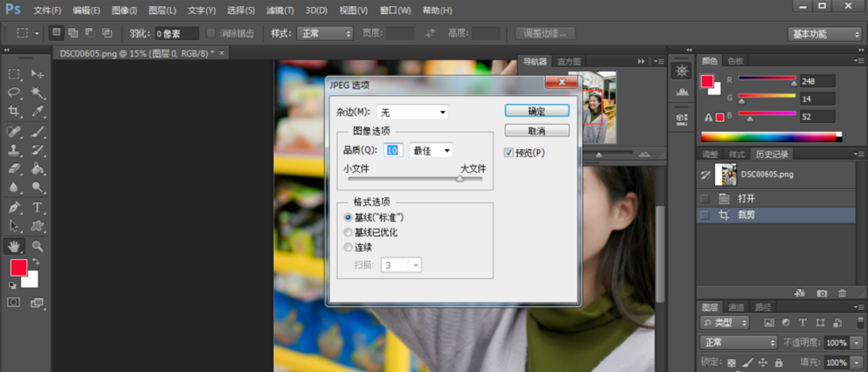
Task: Select the Zoom magnifier tool
Action: point(37,247)
